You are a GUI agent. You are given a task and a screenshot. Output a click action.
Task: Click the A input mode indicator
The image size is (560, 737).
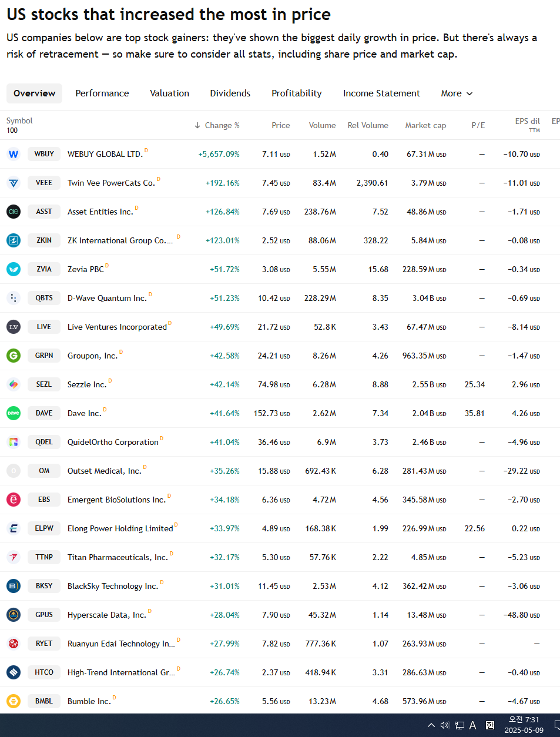click(472, 725)
